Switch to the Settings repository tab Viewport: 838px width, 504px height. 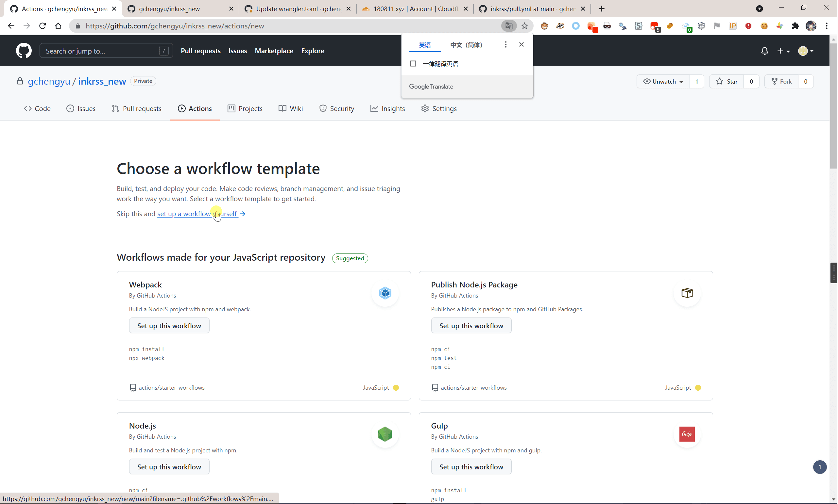[x=439, y=109]
